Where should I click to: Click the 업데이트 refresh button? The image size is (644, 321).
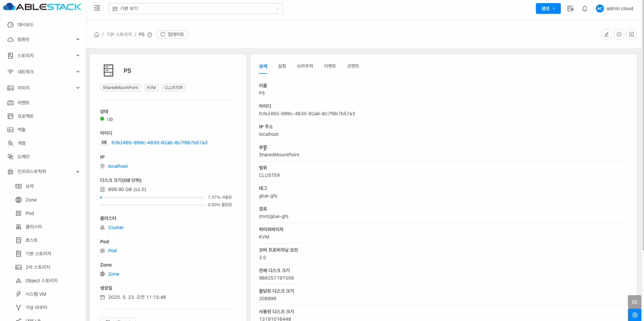tap(172, 34)
